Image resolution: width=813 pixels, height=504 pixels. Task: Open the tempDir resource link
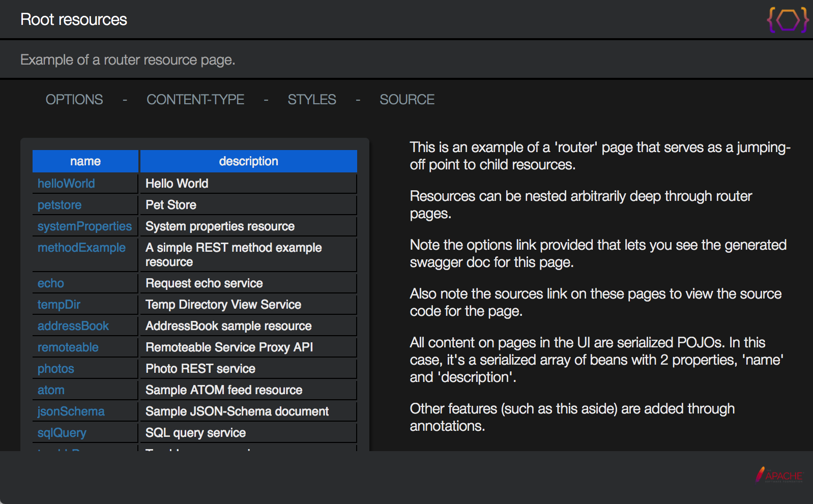(x=59, y=305)
